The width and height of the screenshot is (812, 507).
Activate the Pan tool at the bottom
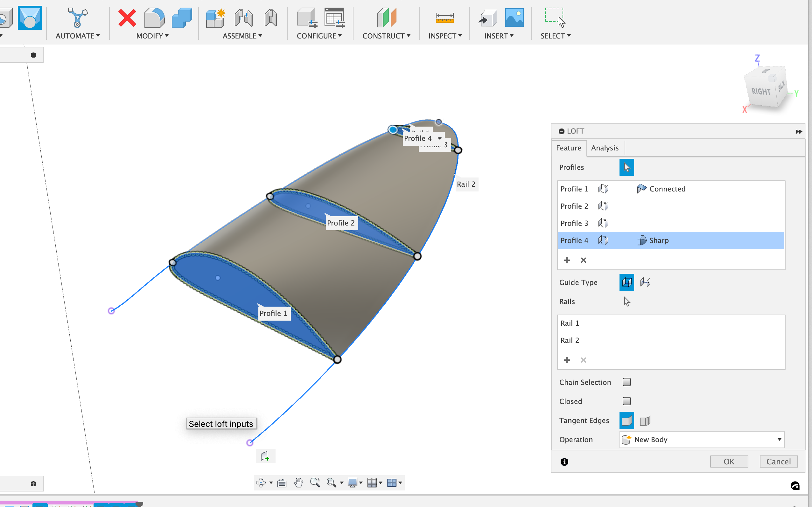click(298, 483)
